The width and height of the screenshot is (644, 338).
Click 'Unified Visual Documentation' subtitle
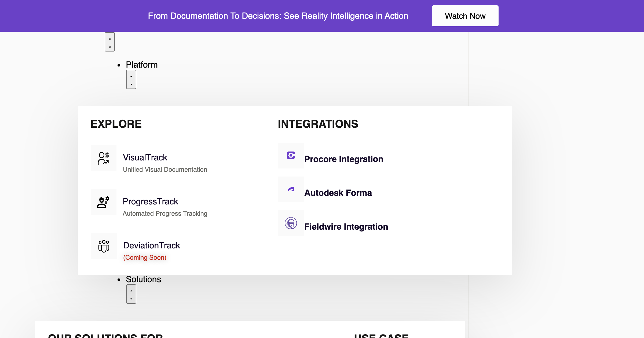pos(165,170)
